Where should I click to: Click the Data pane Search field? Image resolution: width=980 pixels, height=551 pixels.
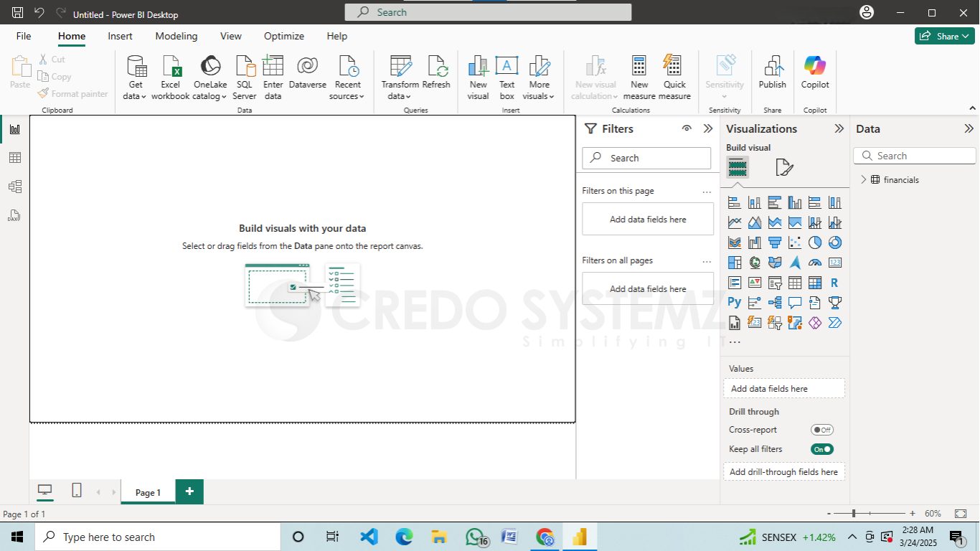(x=915, y=156)
